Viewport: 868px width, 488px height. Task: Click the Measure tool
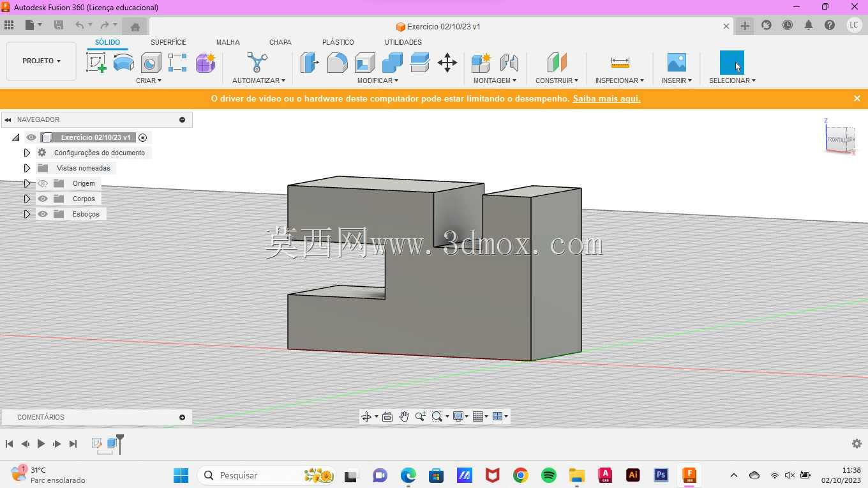pyautogui.click(x=620, y=63)
